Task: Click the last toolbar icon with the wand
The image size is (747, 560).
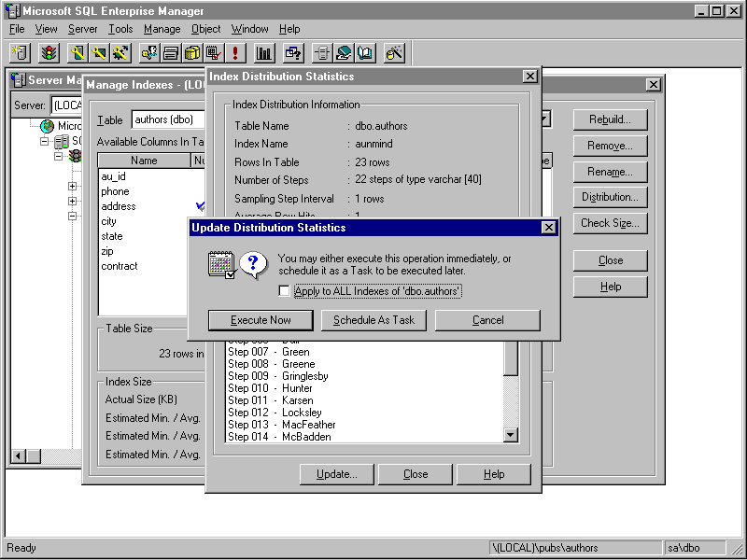Action: click(x=394, y=53)
